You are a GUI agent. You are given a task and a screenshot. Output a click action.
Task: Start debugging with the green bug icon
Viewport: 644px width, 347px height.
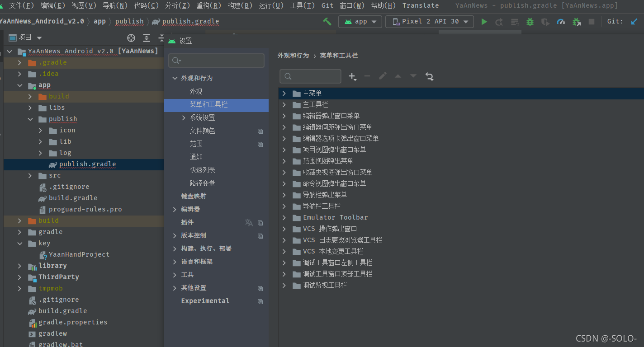point(530,22)
